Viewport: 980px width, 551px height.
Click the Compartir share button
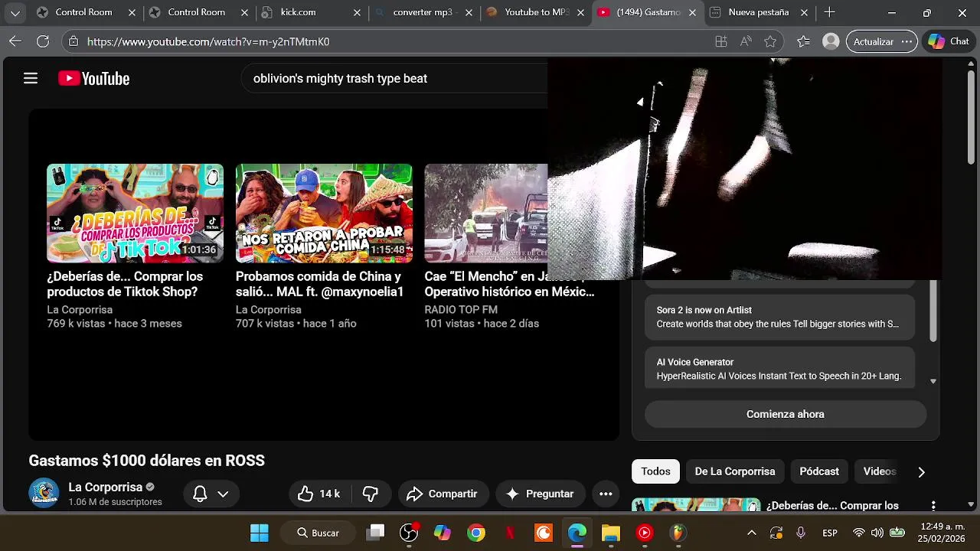442,494
